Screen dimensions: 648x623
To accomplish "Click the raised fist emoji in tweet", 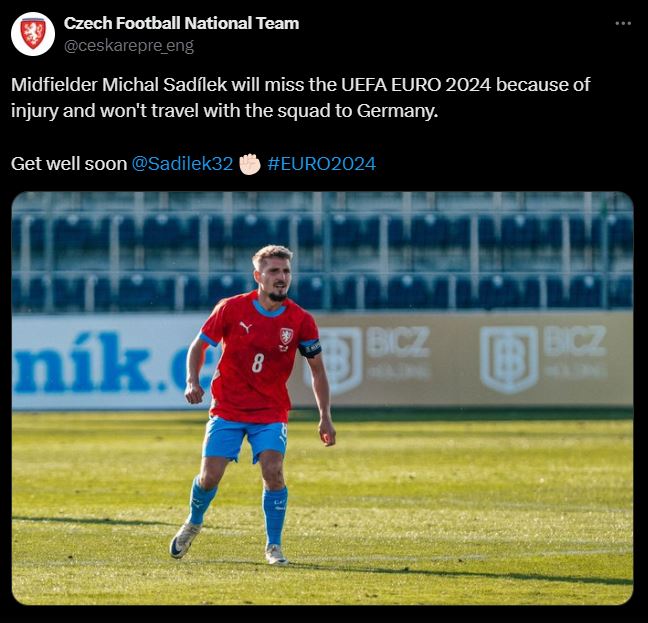I will pyautogui.click(x=250, y=164).
